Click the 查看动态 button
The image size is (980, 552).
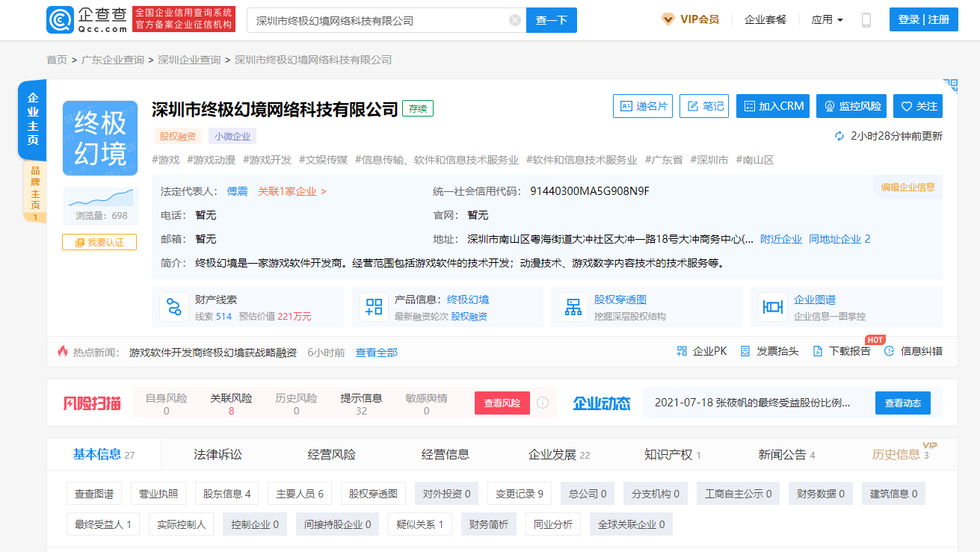(x=903, y=403)
